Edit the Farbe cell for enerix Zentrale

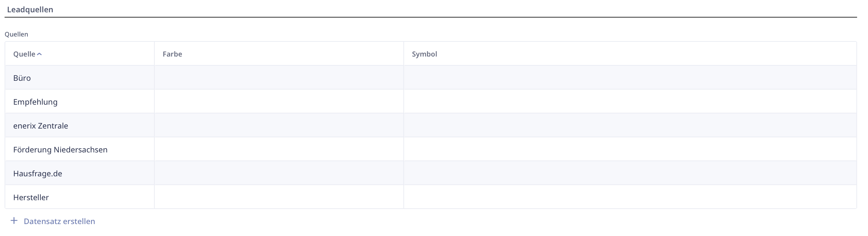click(x=279, y=126)
